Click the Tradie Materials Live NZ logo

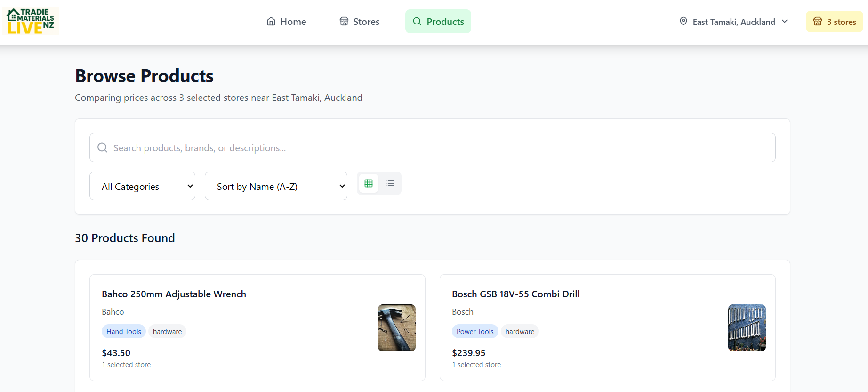31,22
